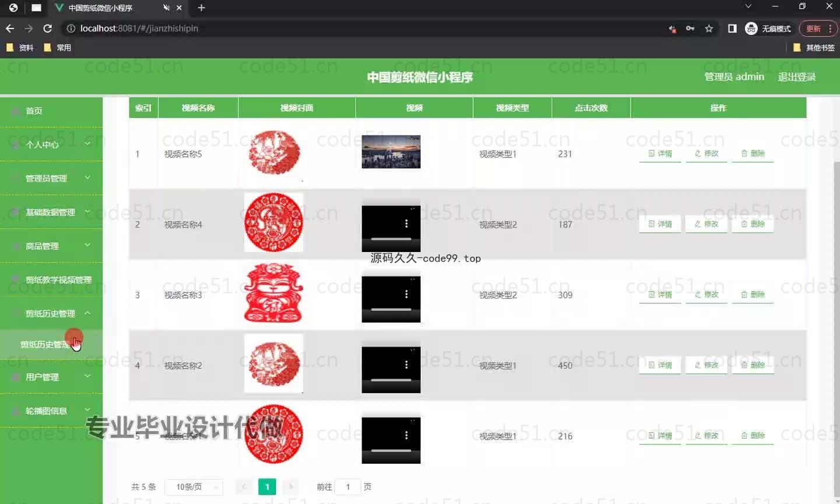Click 删除 button for 视频名称5
The image size is (840, 504).
(x=752, y=153)
